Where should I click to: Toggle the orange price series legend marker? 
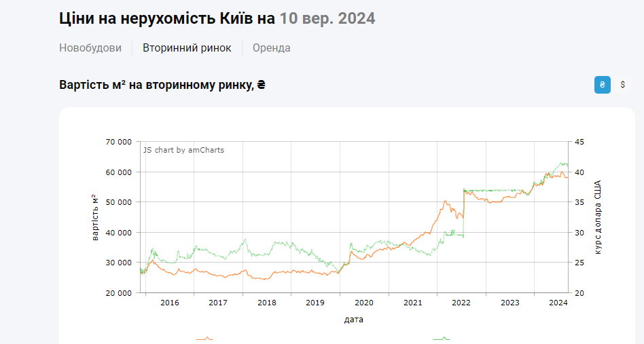point(204,338)
